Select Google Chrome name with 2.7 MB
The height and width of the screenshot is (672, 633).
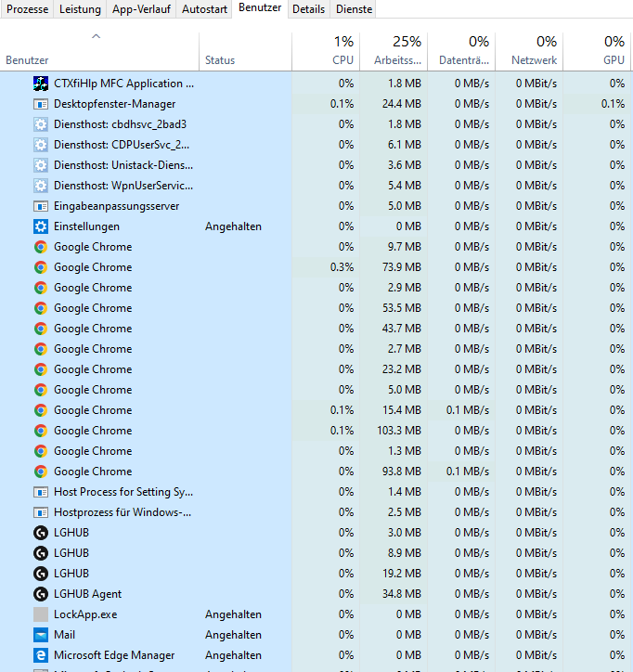click(93, 349)
